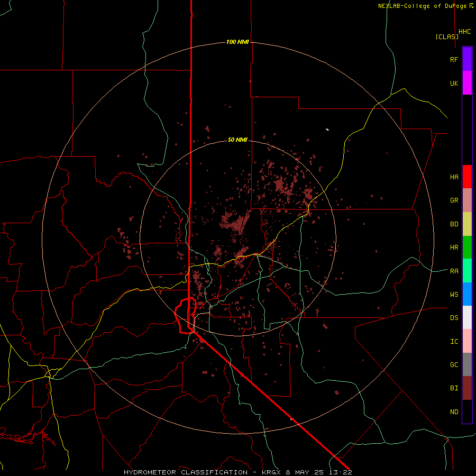Click the RA legend label
Viewport: 476px width, 476px height.
tap(454, 271)
